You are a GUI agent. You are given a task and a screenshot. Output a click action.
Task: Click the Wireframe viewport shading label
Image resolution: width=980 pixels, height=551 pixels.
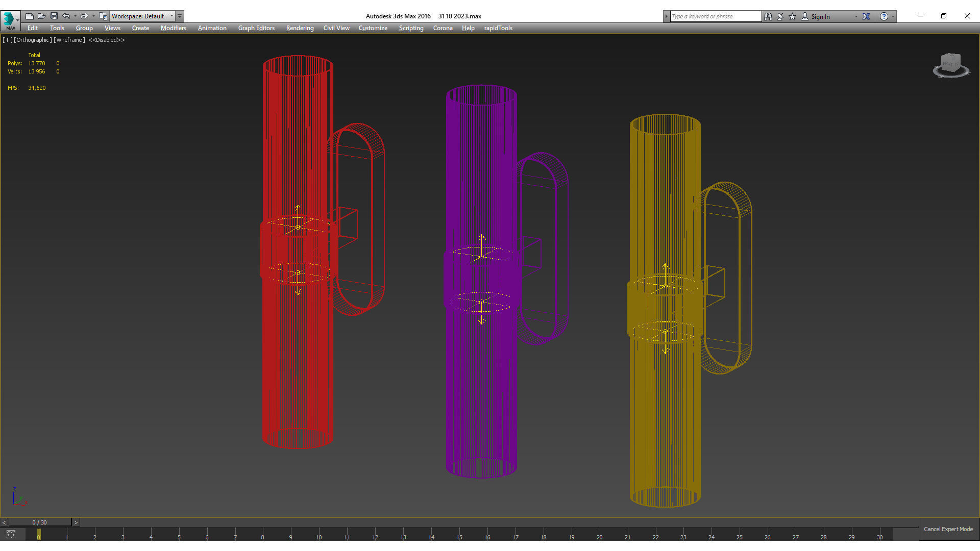[x=69, y=40]
